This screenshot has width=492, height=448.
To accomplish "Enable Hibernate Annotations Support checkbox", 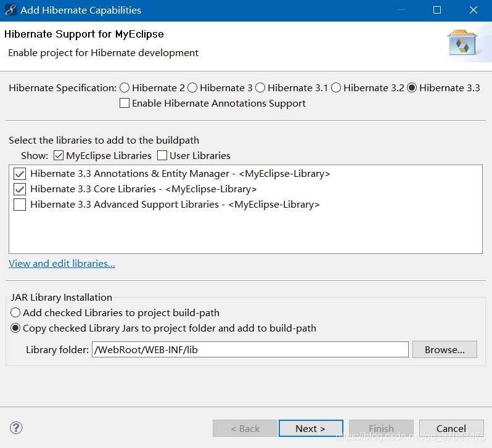I will click(125, 103).
